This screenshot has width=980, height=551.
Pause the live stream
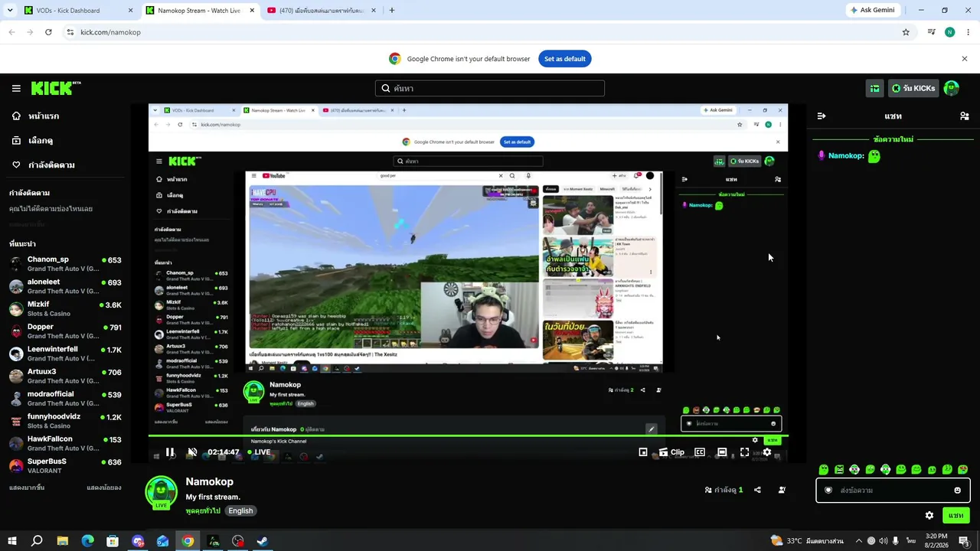coord(170,452)
